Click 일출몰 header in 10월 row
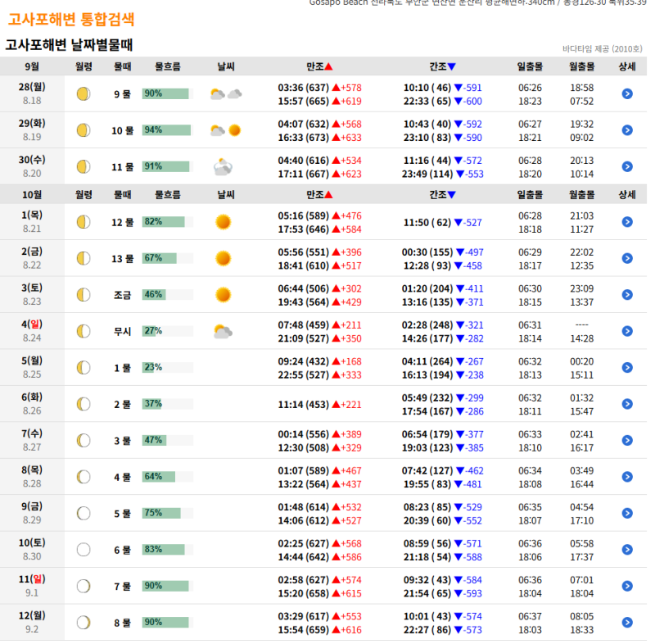655x644 pixels. coord(530,194)
